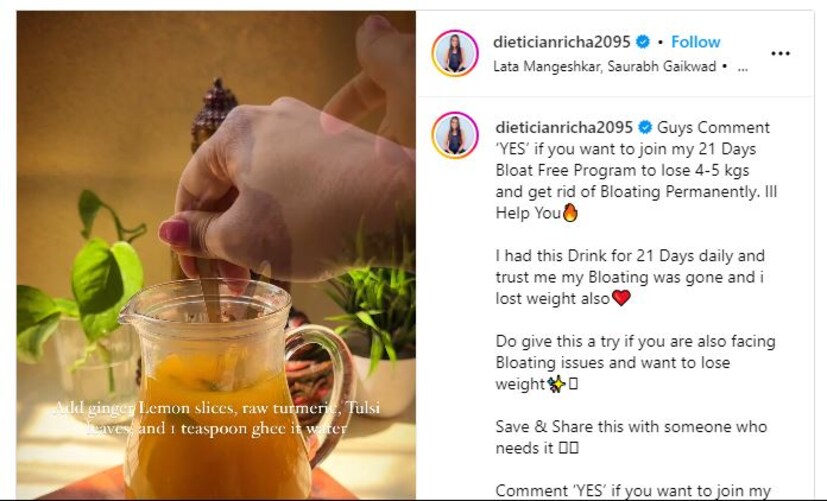Expand truncated audio info ellipsis
The image size is (827, 501).
tap(742, 68)
